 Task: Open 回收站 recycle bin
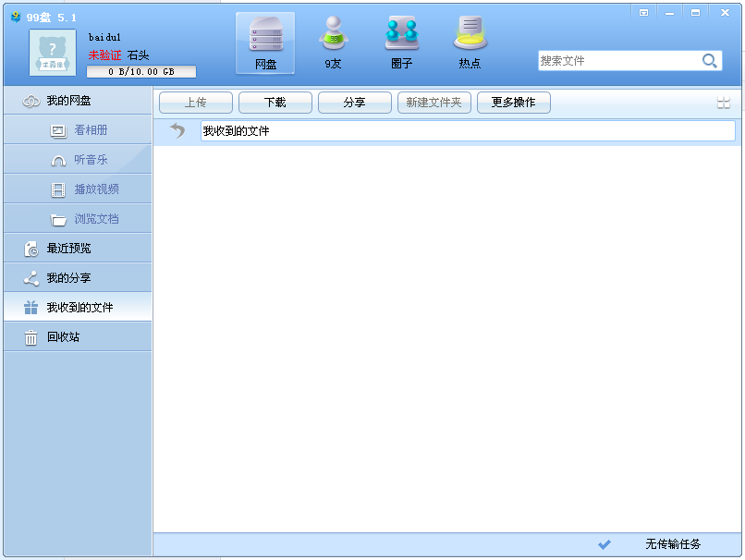click(x=78, y=336)
